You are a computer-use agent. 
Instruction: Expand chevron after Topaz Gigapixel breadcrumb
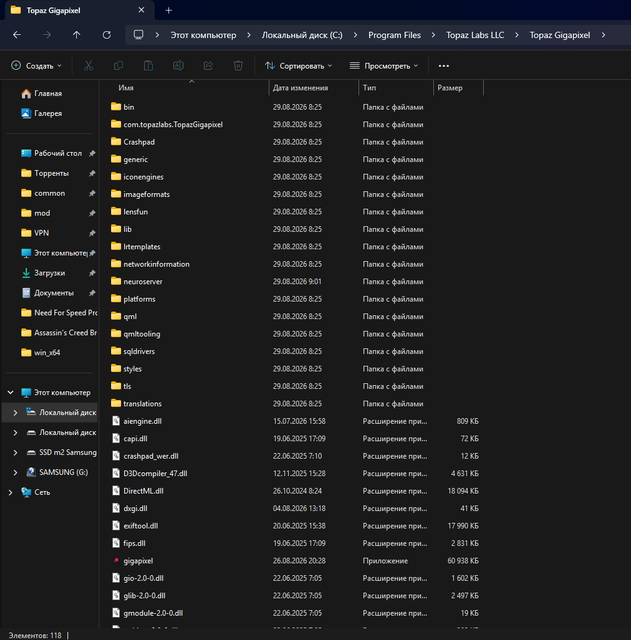pyautogui.click(x=603, y=35)
